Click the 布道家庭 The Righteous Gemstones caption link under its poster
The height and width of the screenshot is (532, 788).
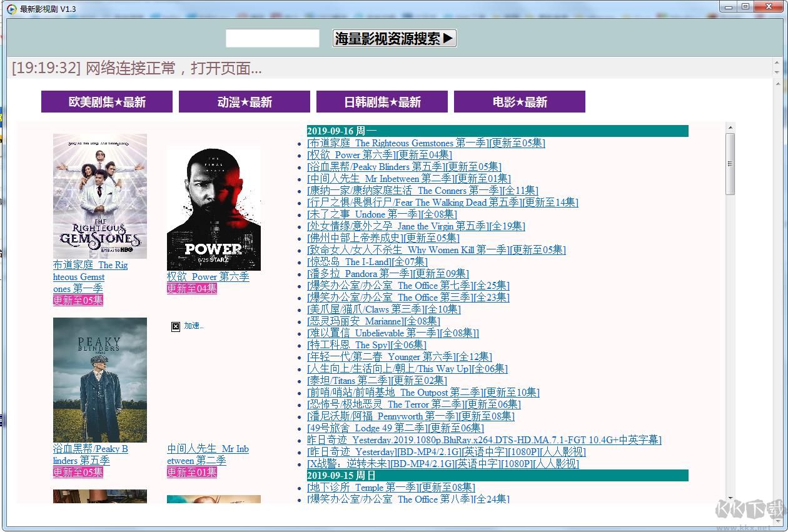point(90,277)
